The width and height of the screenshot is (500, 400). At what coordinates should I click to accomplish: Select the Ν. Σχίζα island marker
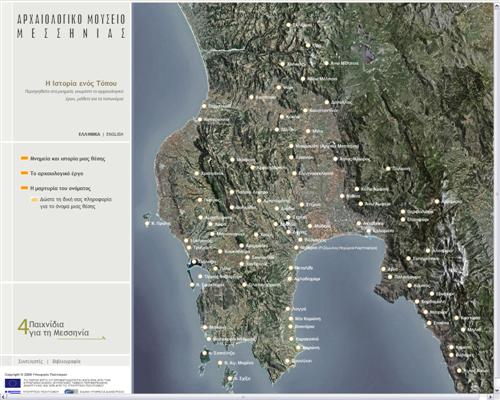230,379
